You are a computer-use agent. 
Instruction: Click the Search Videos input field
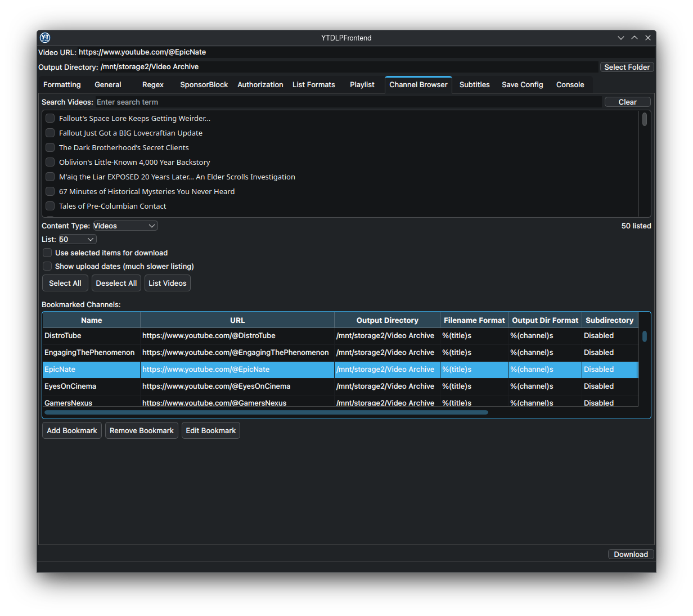pyautogui.click(x=348, y=102)
